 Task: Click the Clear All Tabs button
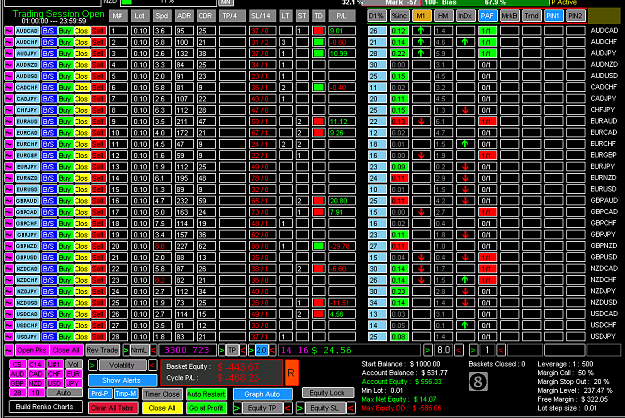click(x=112, y=408)
